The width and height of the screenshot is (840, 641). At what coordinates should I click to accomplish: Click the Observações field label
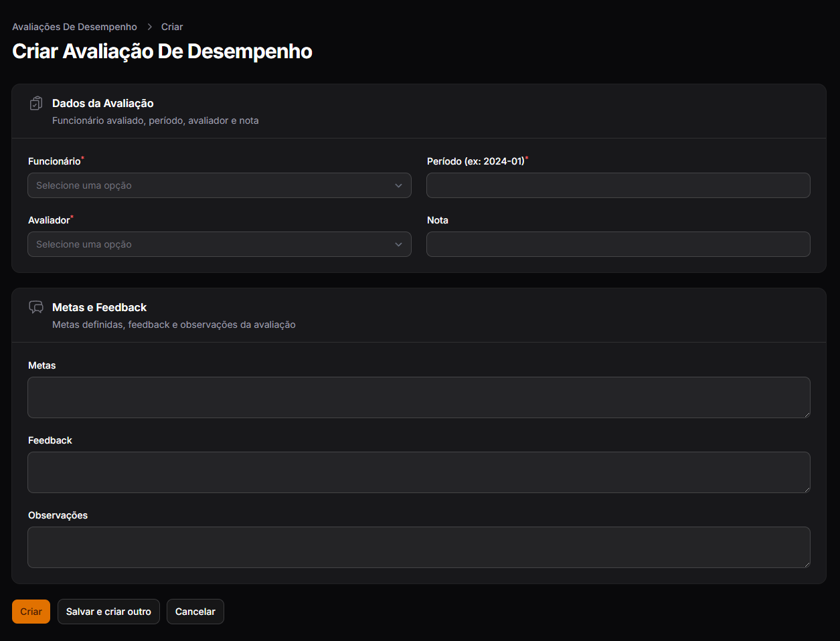(58, 515)
